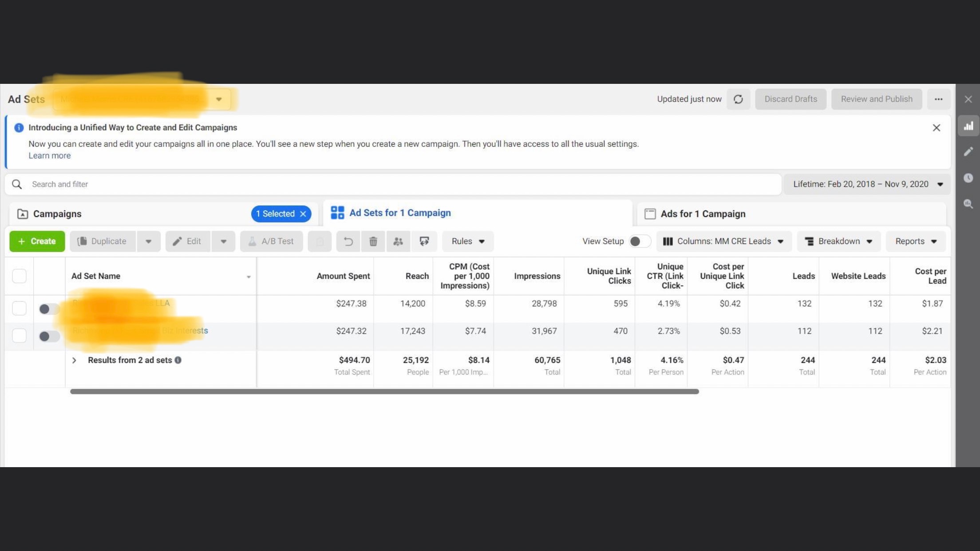
Task: Open the history clock in sidebar
Action: pos(968,178)
